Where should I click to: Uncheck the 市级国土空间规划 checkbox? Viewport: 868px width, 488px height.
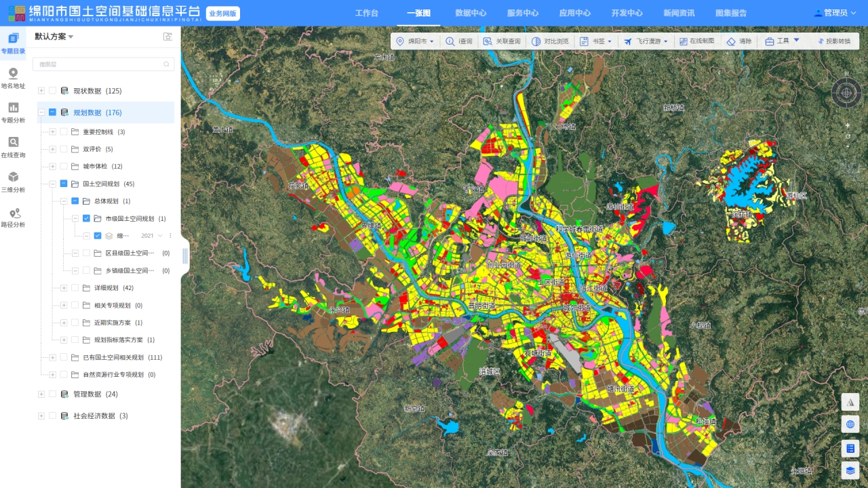coord(86,218)
